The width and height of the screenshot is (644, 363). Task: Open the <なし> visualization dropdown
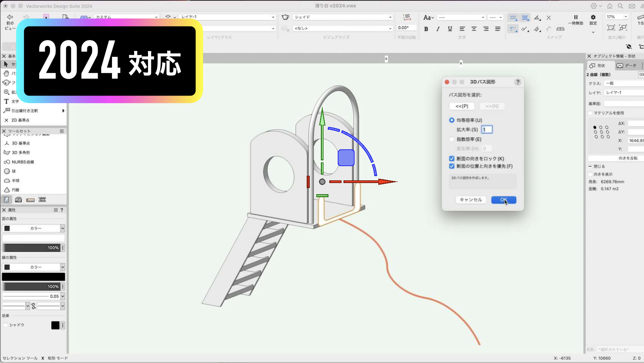pos(343,28)
